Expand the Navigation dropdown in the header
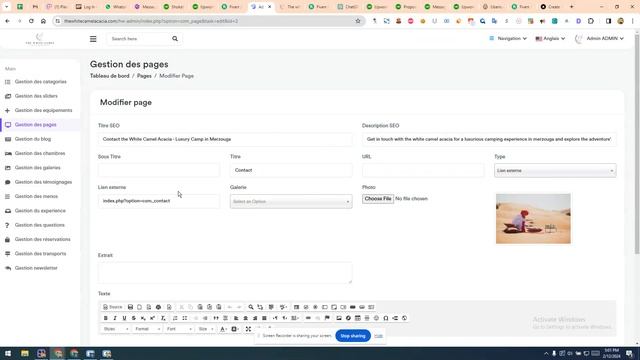Screen dimensions: 640x360 pos(508,38)
